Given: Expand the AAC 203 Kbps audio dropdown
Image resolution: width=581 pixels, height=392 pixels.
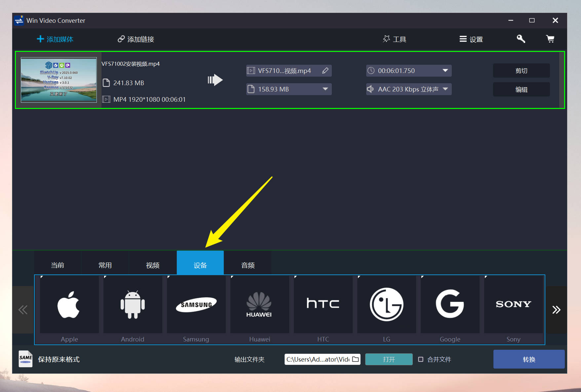Looking at the screenshot, I should point(445,89).
